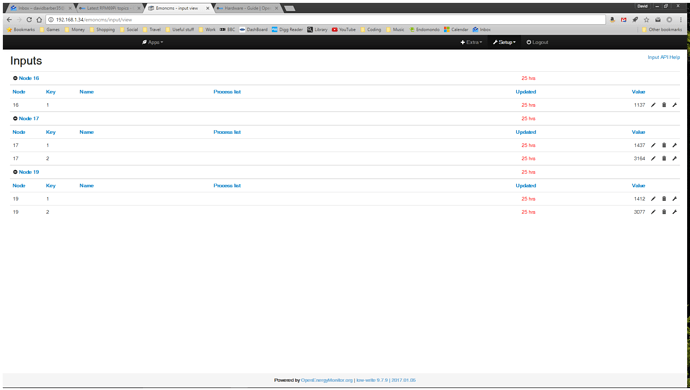The image size is (690, 390).
Task: Click the value 1412 cell
Action: 639,199
